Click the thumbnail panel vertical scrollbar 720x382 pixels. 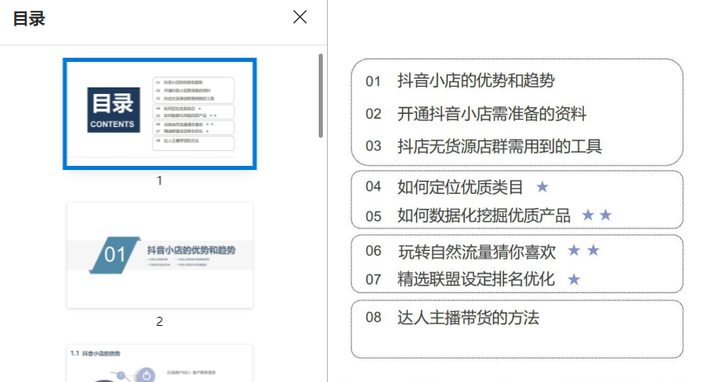321,96
